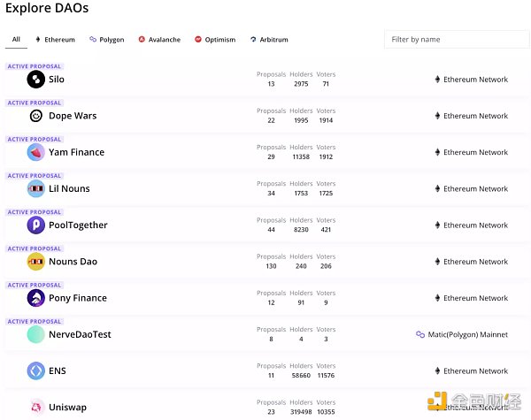The width and height of the screenshot is (531, 420).
Task: Click the Dope Wars smiley icon
Action: pos(36,116)
